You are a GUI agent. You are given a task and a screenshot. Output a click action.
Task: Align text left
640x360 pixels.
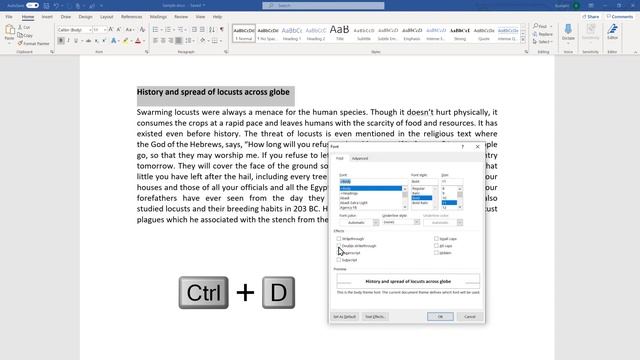pos(156,41)
